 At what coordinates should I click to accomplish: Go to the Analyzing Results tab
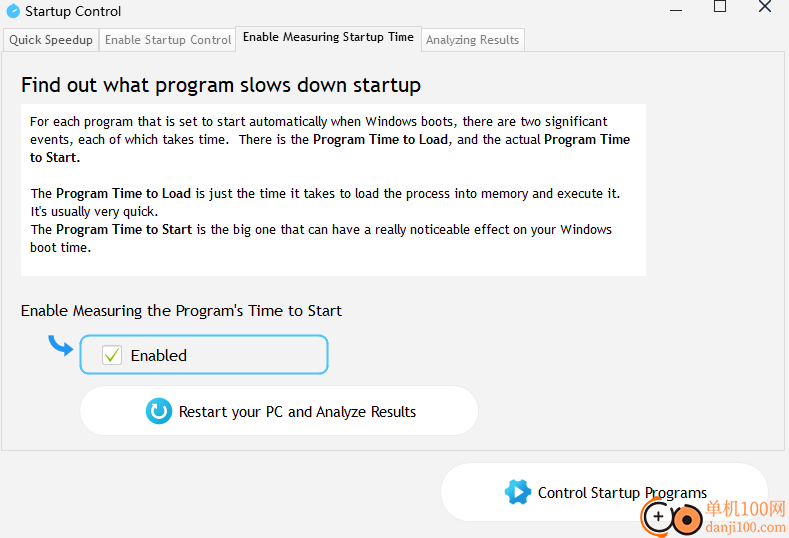[472, 40]
